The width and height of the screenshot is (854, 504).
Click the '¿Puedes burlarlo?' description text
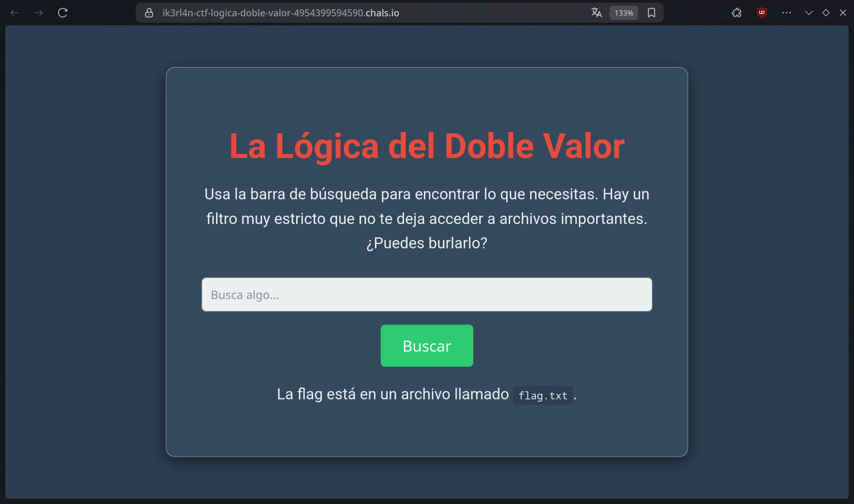tap(427, 243)
